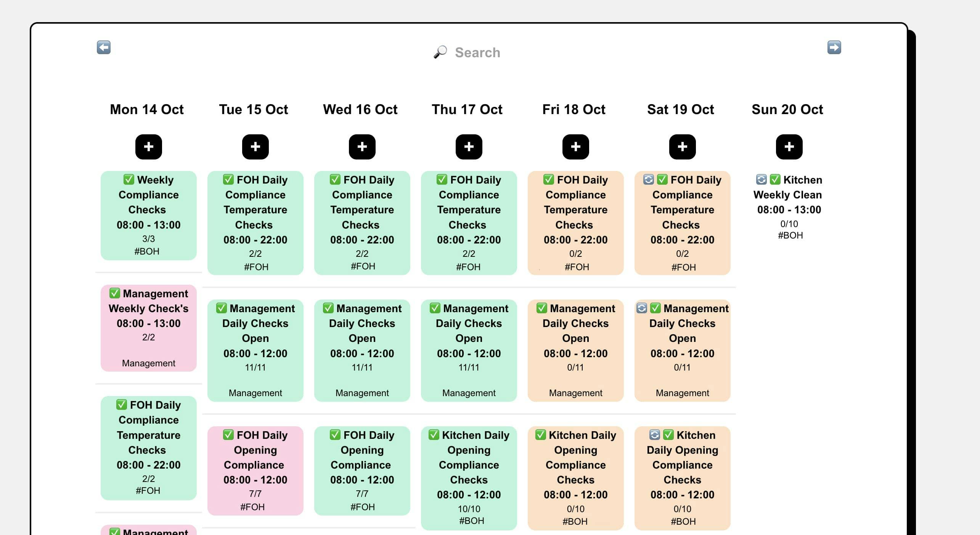Select the Tue 15 Oct day header
Viewport: 980px width, 535px height.
(x=254, y=110)
